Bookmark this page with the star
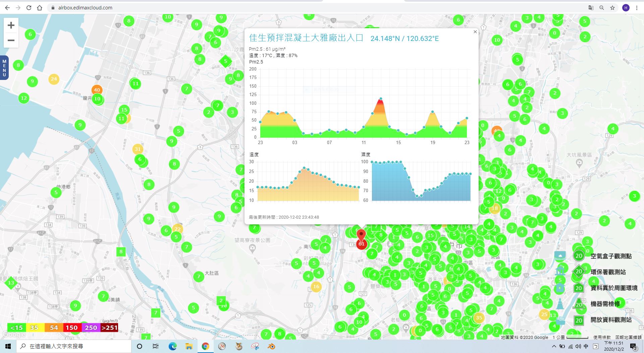This screenshot has height=353, width=644. 612,8
